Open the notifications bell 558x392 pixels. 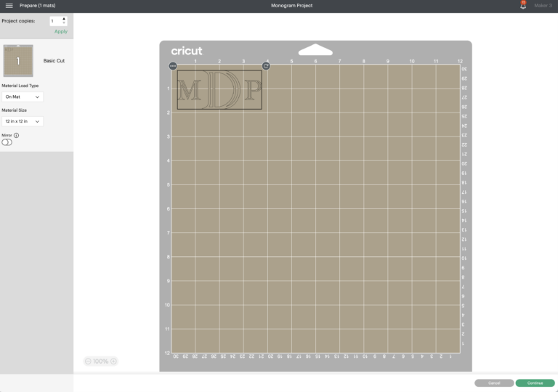(x=523, y=6)
